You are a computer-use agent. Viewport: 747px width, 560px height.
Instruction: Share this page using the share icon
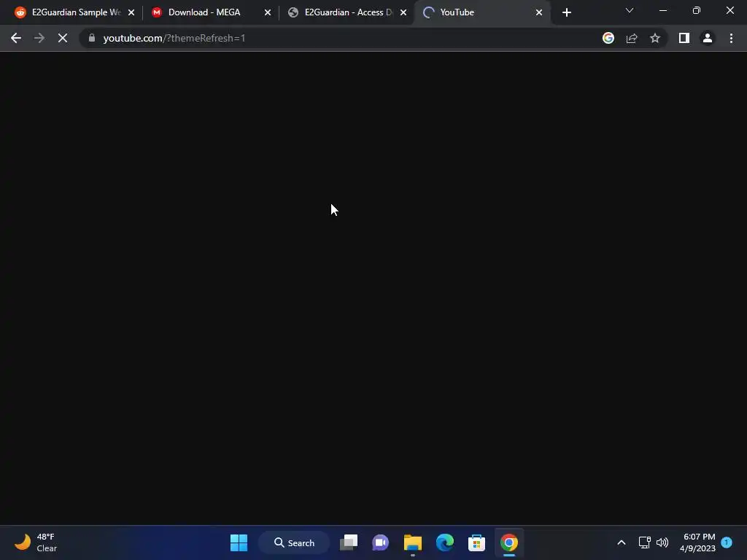tap(632, 38)
